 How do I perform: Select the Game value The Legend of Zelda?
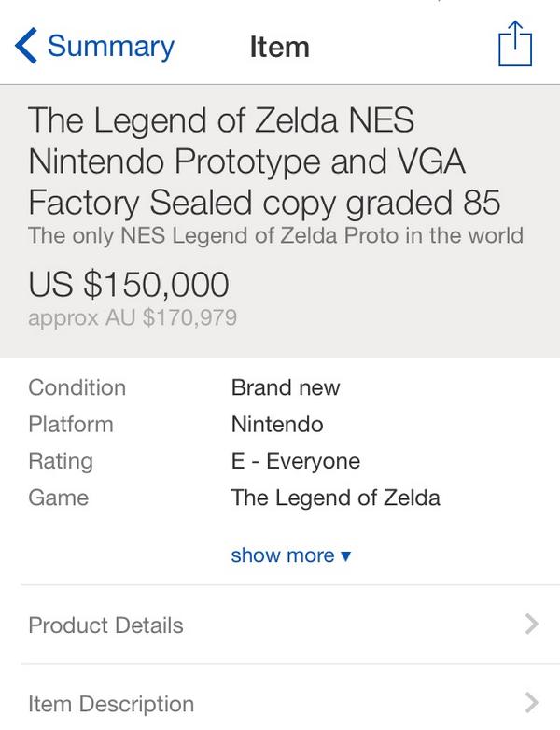tap(336, 498)
